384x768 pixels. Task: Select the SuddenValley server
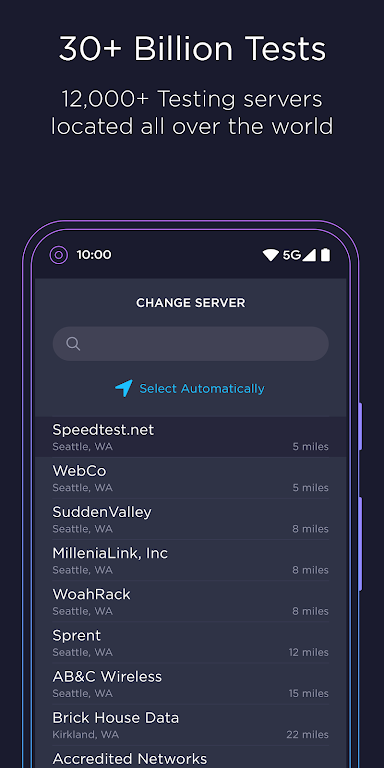pos(191,519)
